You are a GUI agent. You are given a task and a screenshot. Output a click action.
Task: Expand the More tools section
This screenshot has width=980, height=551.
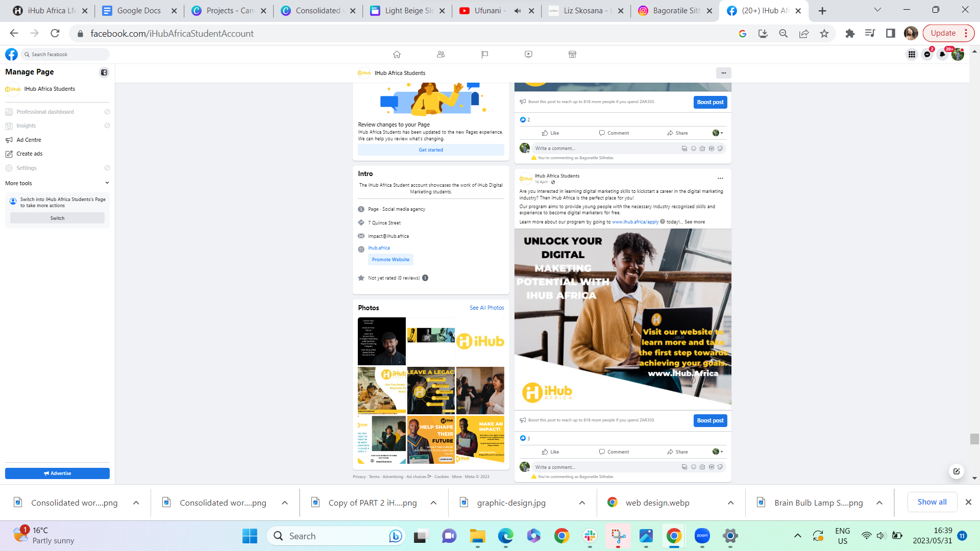click(x=107, y=183)
